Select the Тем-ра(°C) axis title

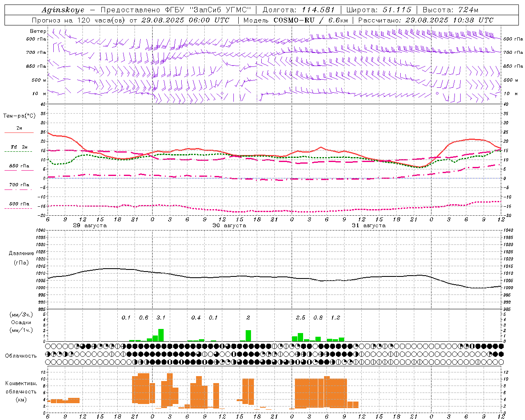coord(19,116)
